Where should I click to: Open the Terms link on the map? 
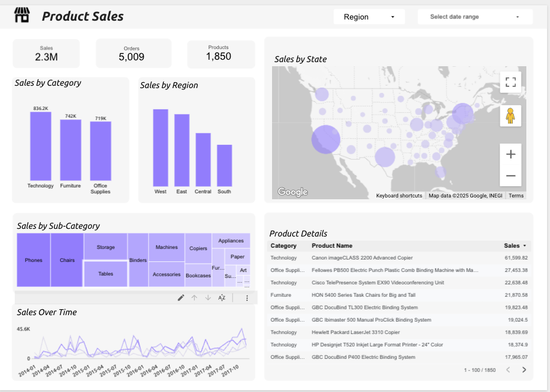516,195
